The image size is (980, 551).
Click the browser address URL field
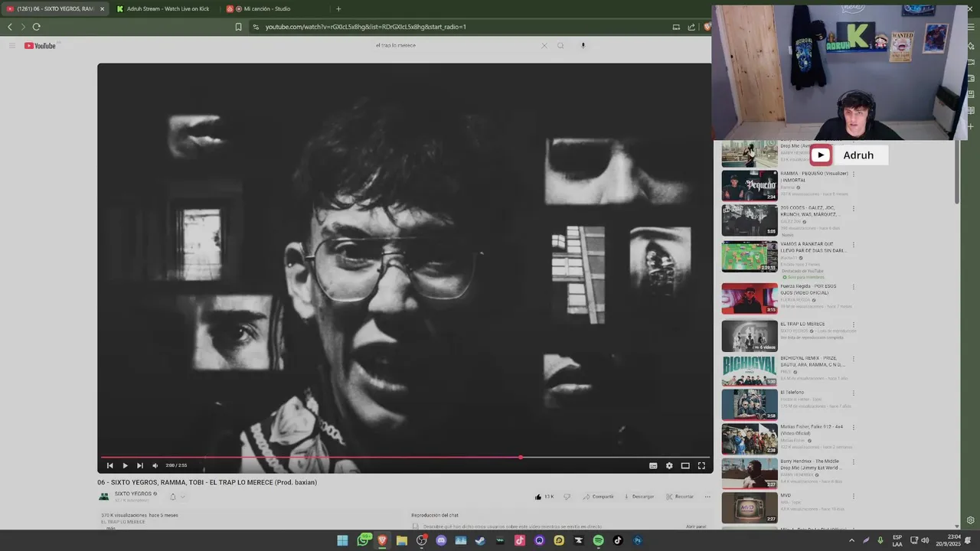click(459, 27)
